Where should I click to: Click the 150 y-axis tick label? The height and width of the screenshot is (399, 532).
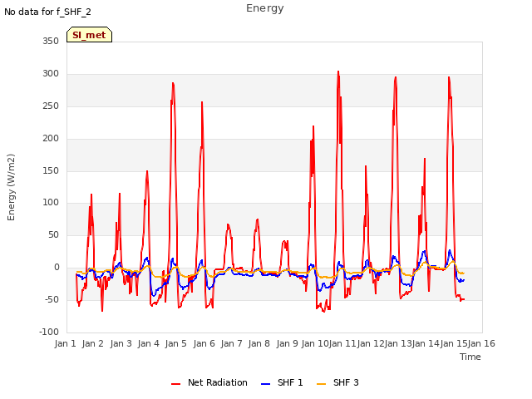[x=51, y=170]
